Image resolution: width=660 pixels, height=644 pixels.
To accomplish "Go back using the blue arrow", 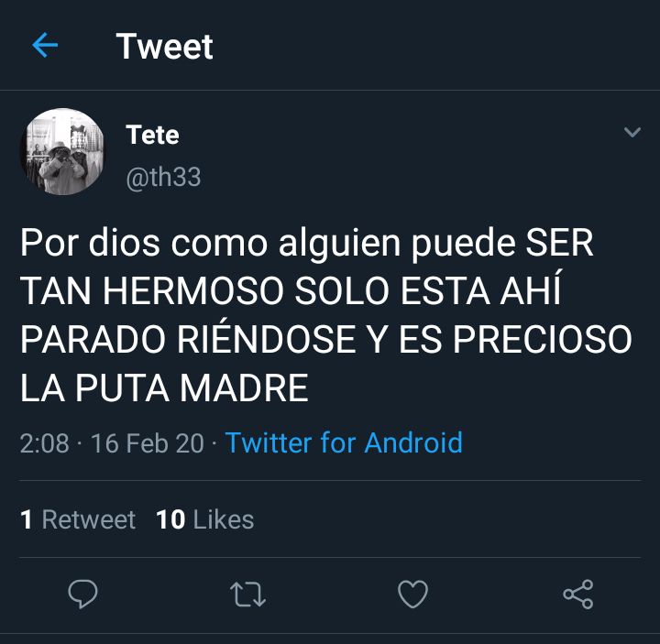I will pyautogui.click(x=45, y=45).
